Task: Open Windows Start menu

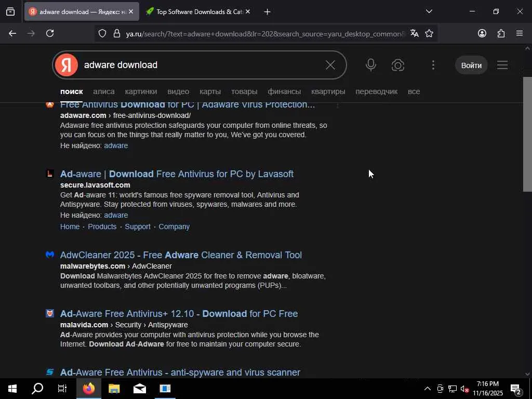Action: pos(12,389)
